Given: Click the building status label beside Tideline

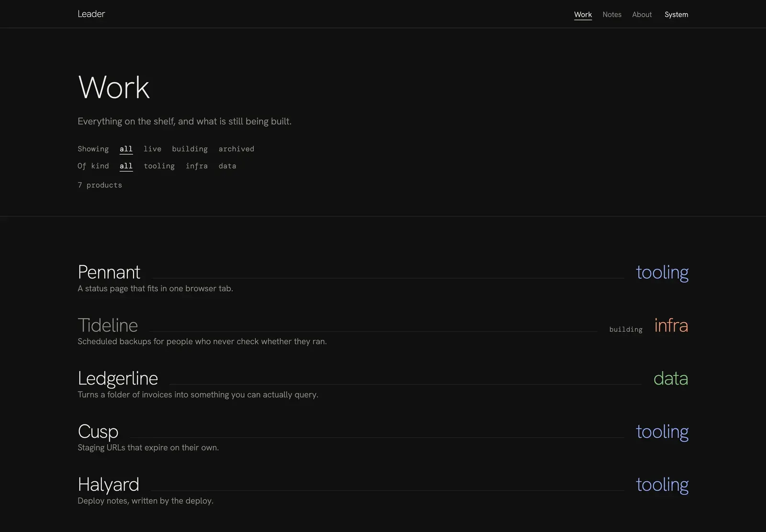Looking at the screenshot, I should click(x=626, y=329).
